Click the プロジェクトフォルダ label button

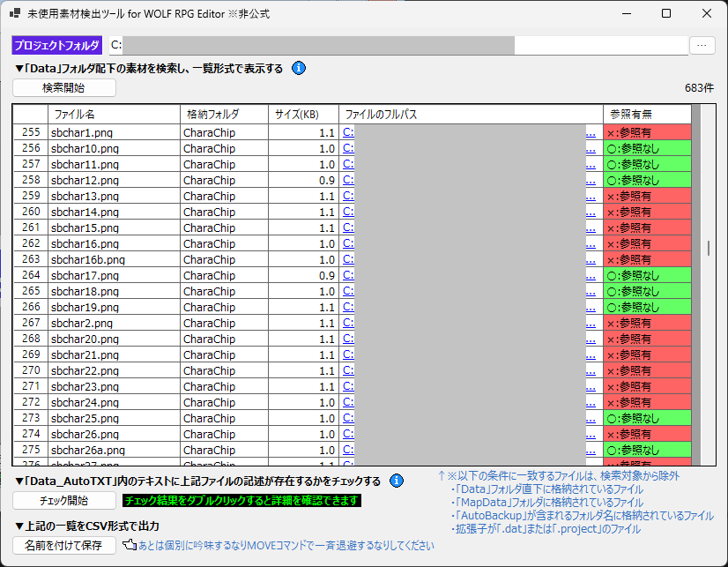pyautogui.click(x=56, y=45)
